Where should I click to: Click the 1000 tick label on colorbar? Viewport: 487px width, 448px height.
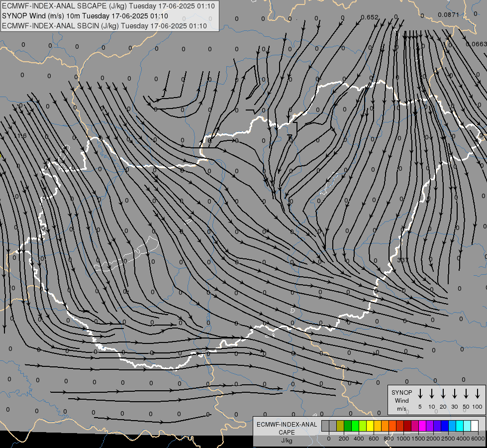[403, 439]
